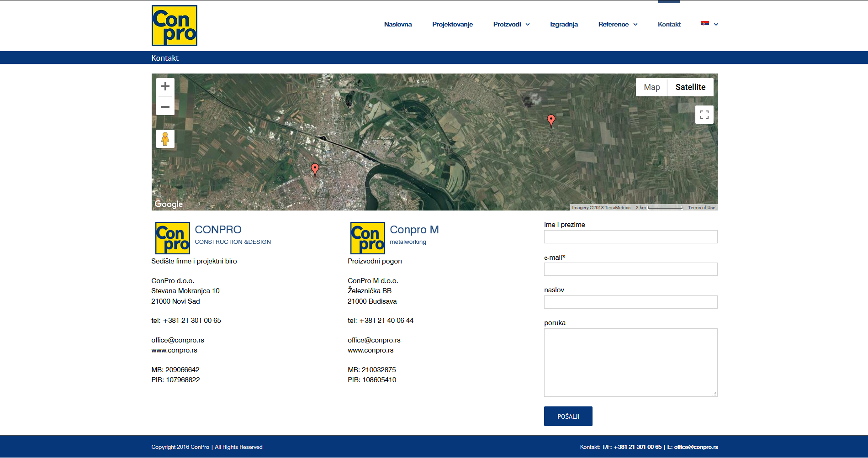The image size is (868, 458).
Task: Click the Novi Sad map marker
Action: (315, 169)
